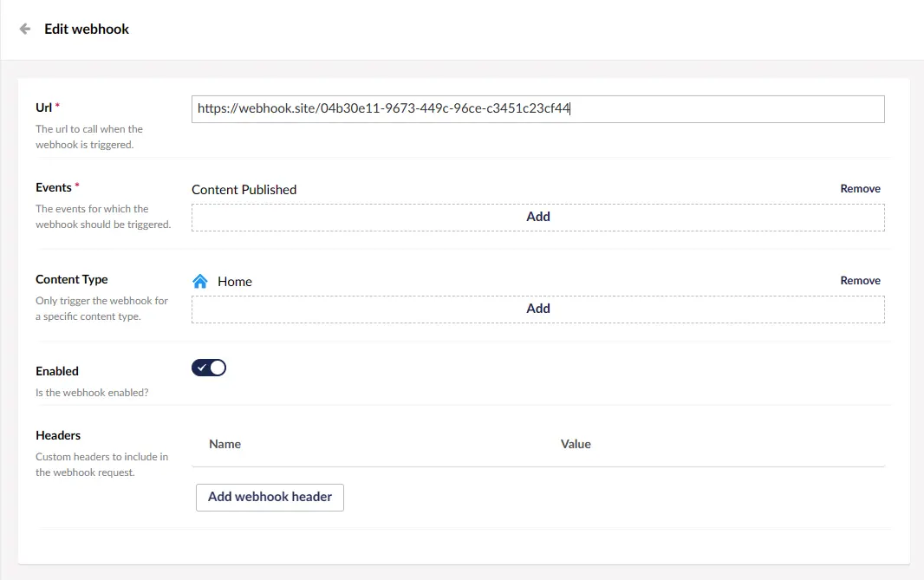Click the Content Type field label
This screenshot has width=924, height=580.
(72, 279)
